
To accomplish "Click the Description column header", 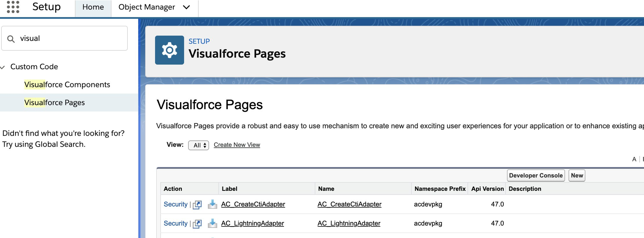I will [x=525, y=189].
